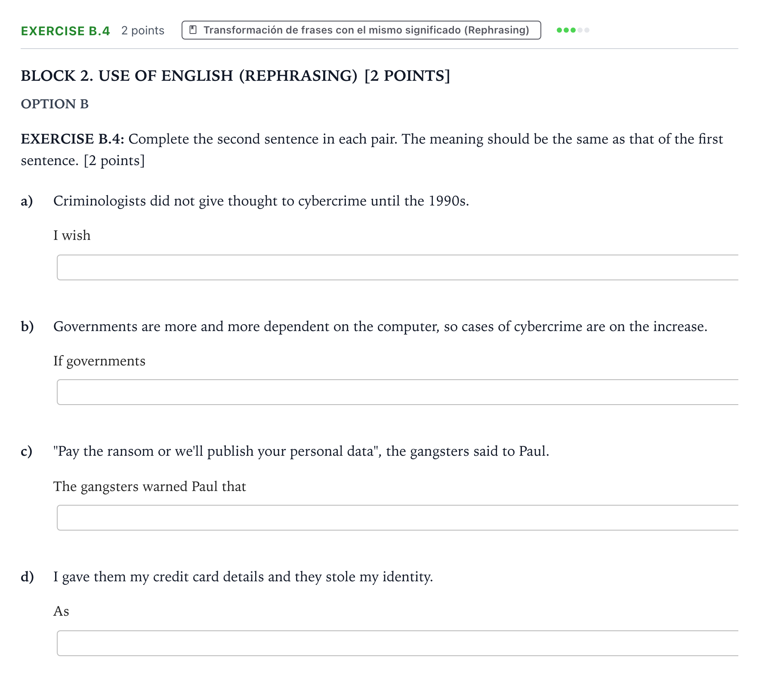
Task: Click the 'EXERCISE B.4' green heading
Action: tap(65, 31)
